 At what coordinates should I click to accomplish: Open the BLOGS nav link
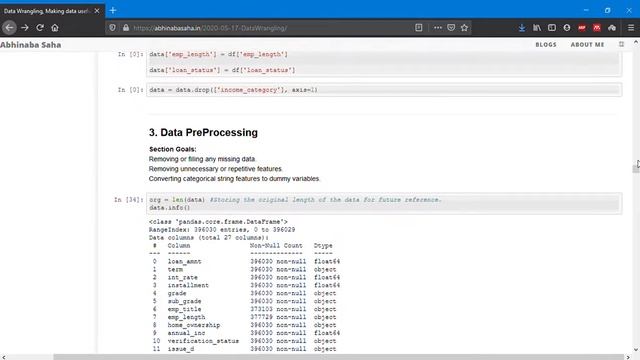click(546, 44)
